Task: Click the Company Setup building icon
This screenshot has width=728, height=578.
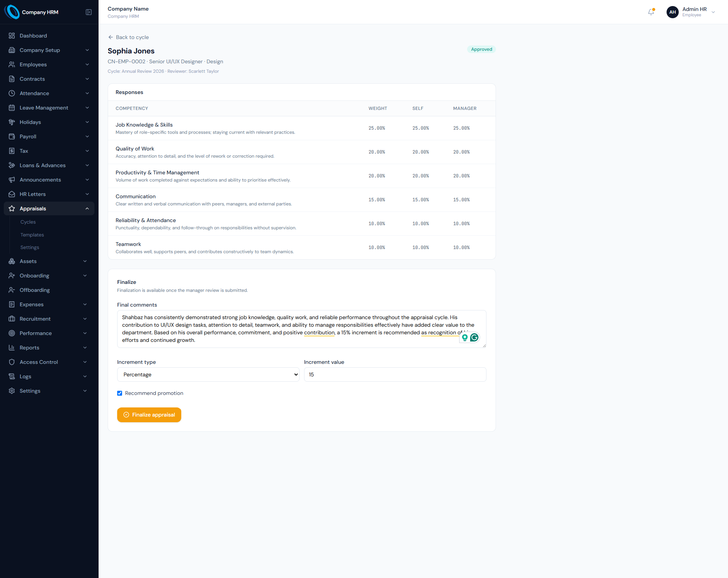Action: [x=12, y=50]
